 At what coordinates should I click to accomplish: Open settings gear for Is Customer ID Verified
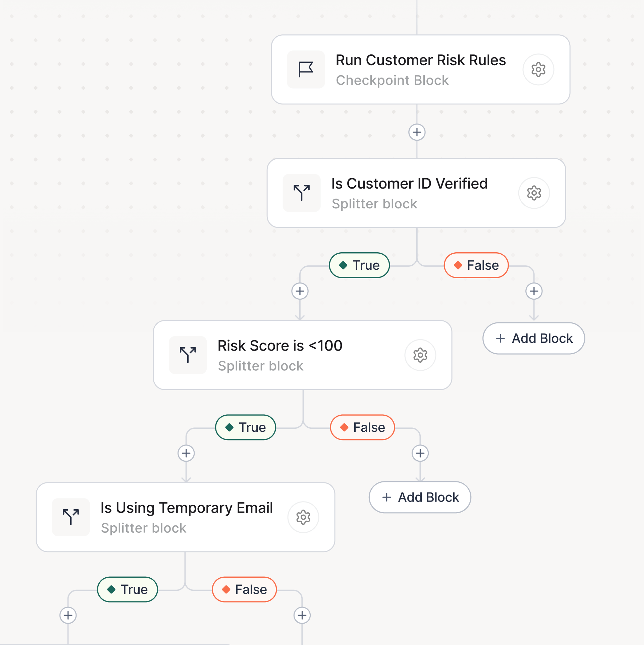(x=533, y=193)
